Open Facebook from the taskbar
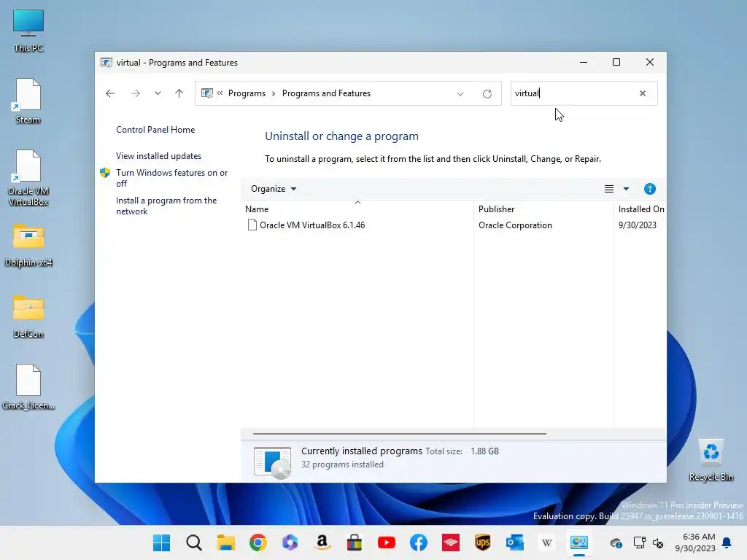Screen dimensions: 747x560 [x=419, y=542]
